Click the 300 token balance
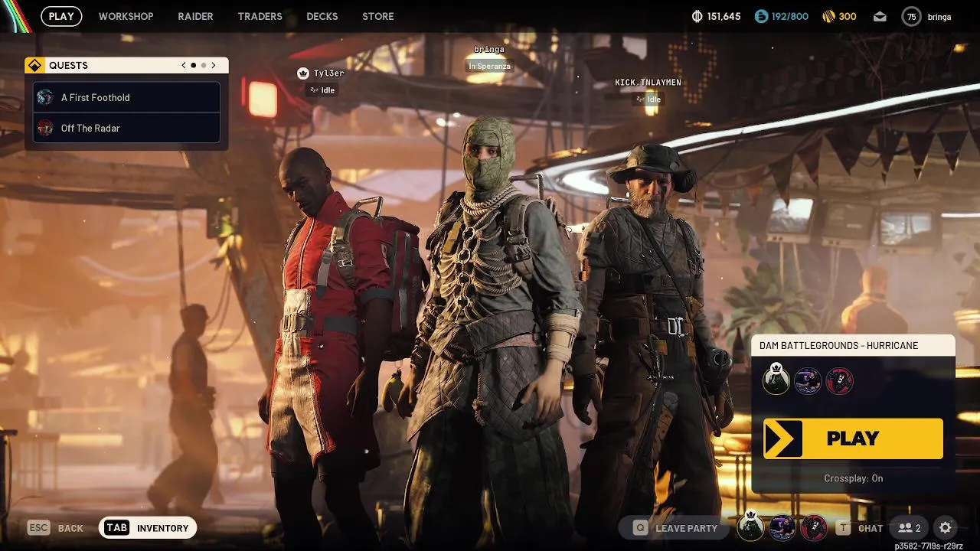 pos(848,16)
